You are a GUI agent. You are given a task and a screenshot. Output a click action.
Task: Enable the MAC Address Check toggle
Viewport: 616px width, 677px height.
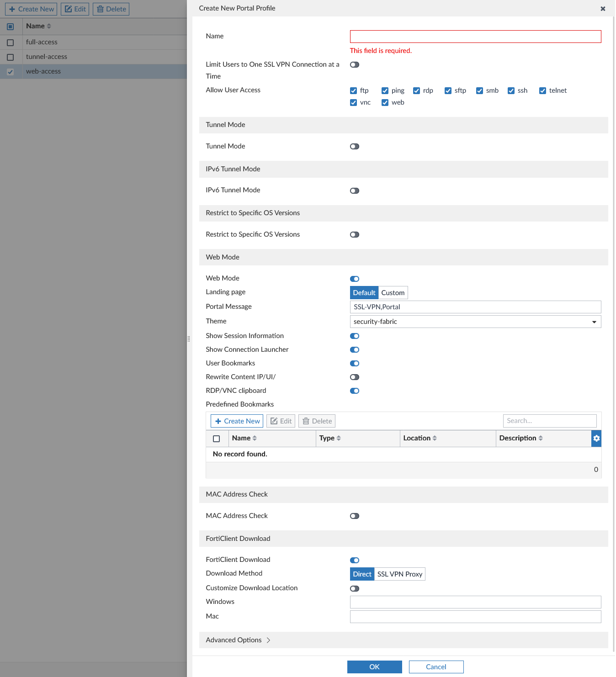click(355, 516)
